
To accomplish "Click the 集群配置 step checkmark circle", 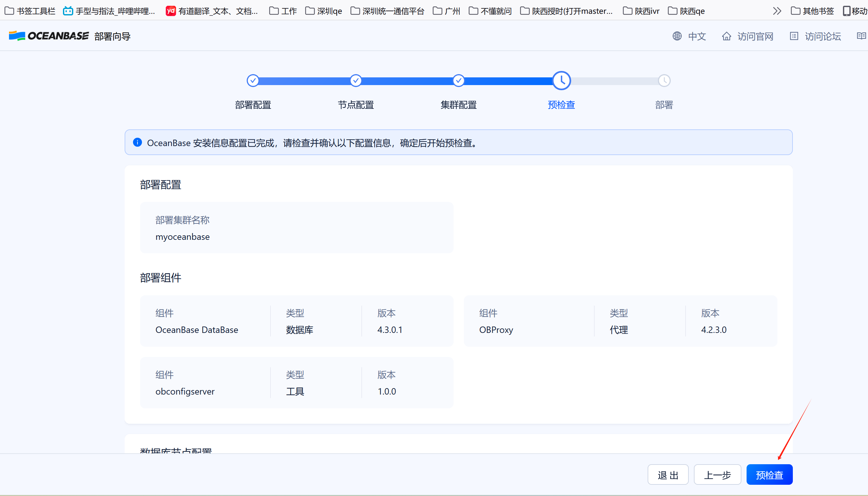I will pyautogui.click(x=458, y=81).
